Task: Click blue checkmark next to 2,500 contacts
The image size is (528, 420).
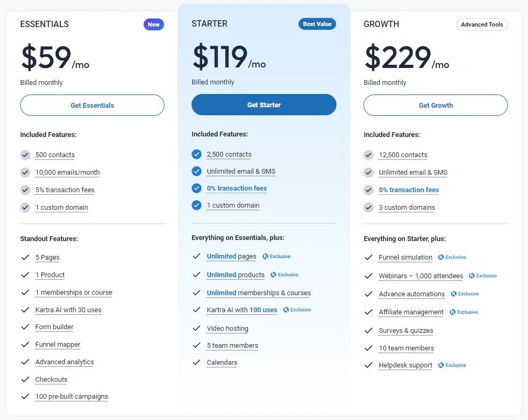Action: pyautogui.click(x=197, y=155)
